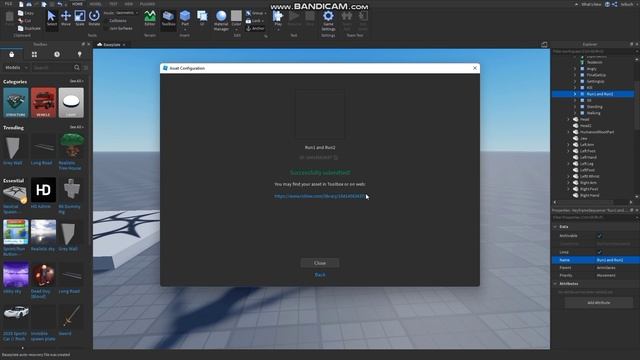Select HD Admin thumbnail in Toolbox
This screenshot has height=360, width=640.
(x=43, y=190)
